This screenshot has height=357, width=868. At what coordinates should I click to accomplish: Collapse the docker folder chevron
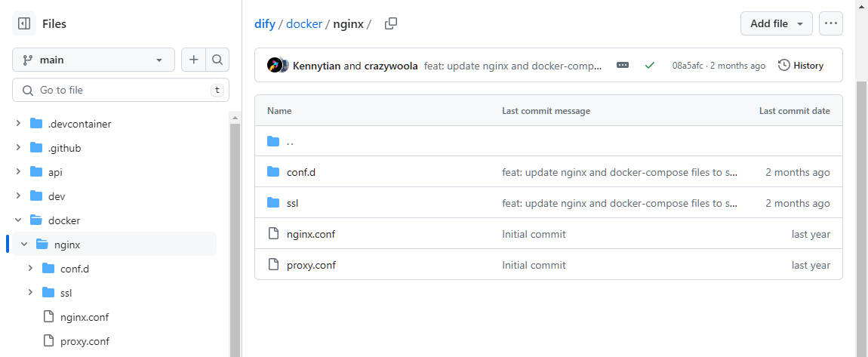click(18, 220)
